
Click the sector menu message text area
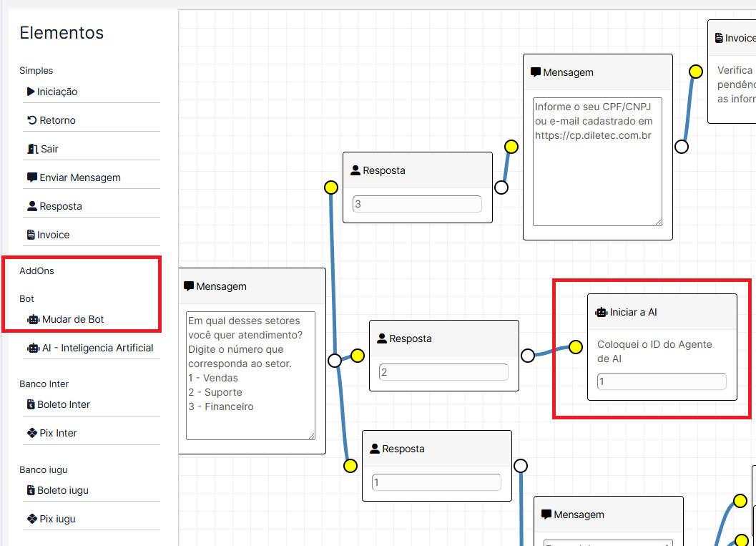250,375
